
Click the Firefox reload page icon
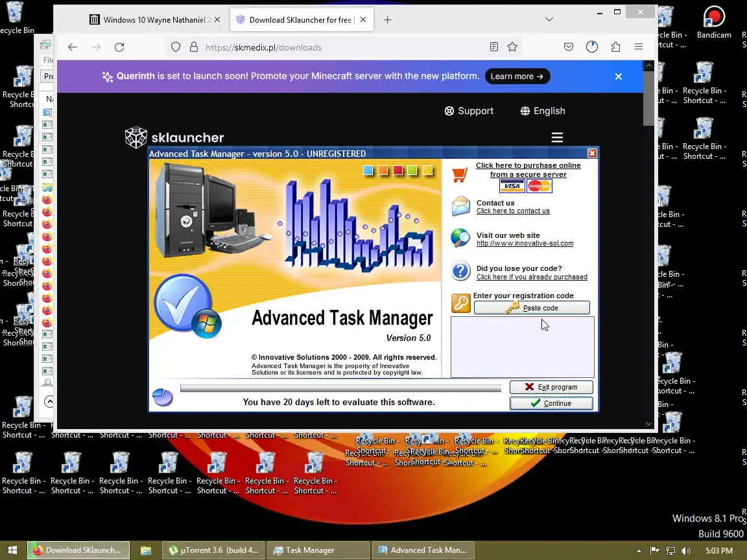(x=119, y=47)
